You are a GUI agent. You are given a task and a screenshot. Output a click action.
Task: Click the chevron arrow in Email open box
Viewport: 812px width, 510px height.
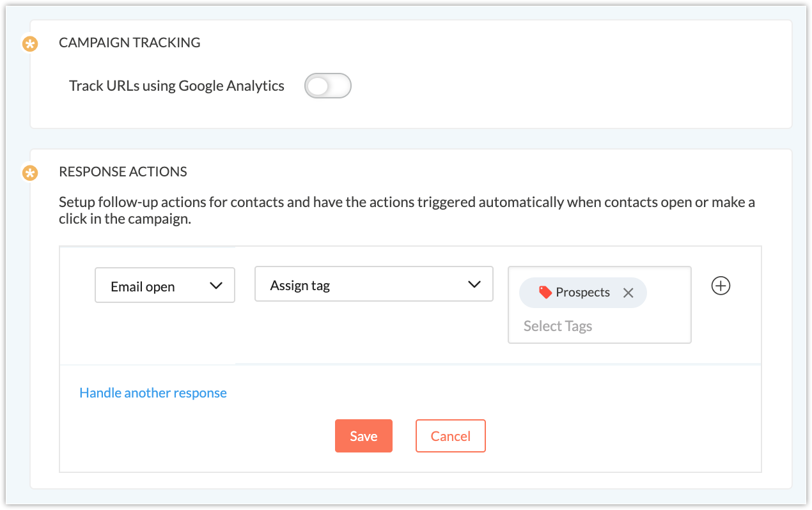[x=216, y=286]
